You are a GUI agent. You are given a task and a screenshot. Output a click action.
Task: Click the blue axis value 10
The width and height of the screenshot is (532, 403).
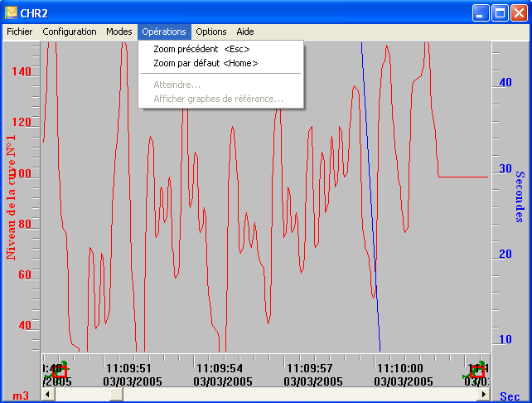coord(505,339)
